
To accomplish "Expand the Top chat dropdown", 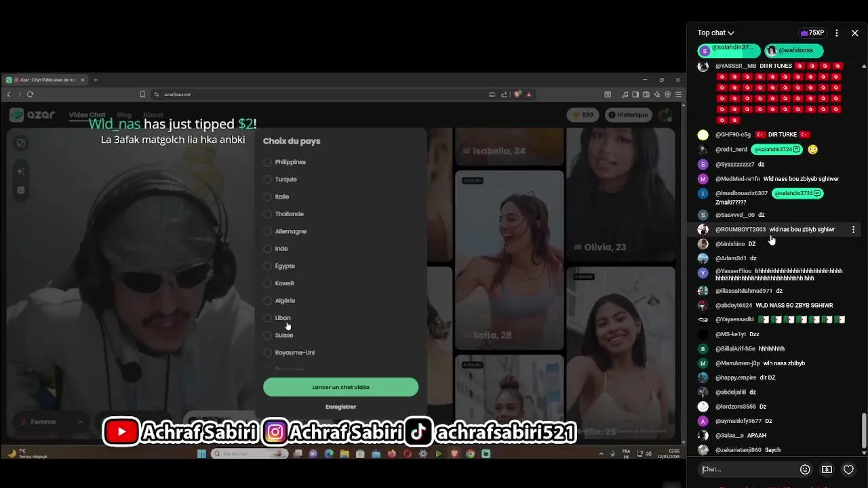I will pyautogui.click(x=715, y=33).
